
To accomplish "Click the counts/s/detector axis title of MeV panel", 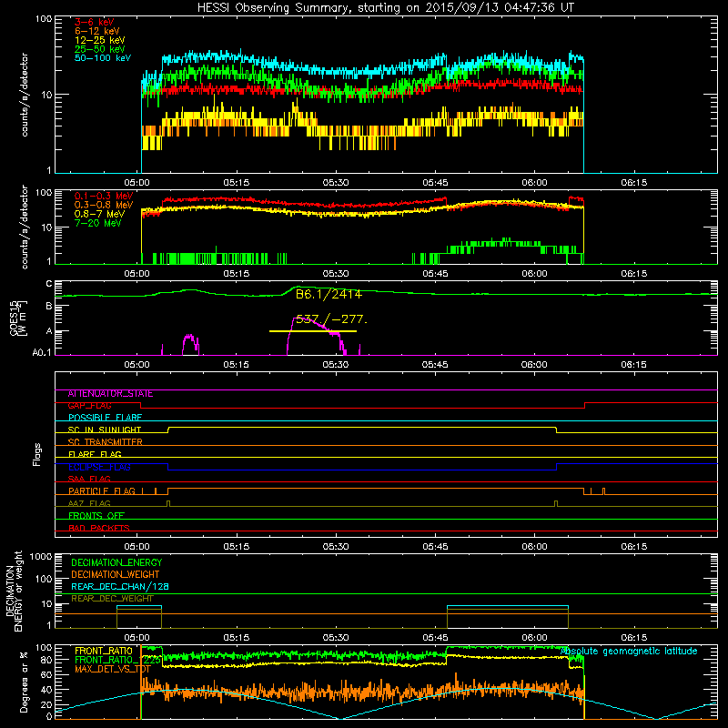I will [x=25, y=227].
